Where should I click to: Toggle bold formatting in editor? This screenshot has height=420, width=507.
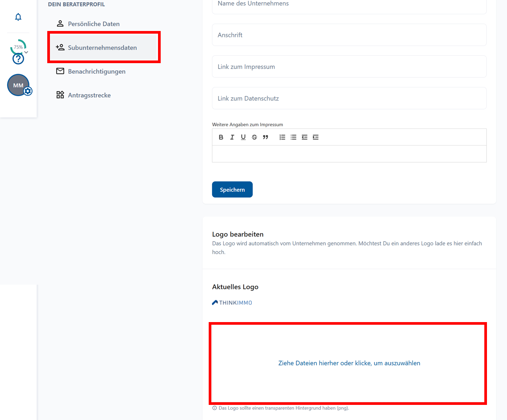tap(221, 137)
